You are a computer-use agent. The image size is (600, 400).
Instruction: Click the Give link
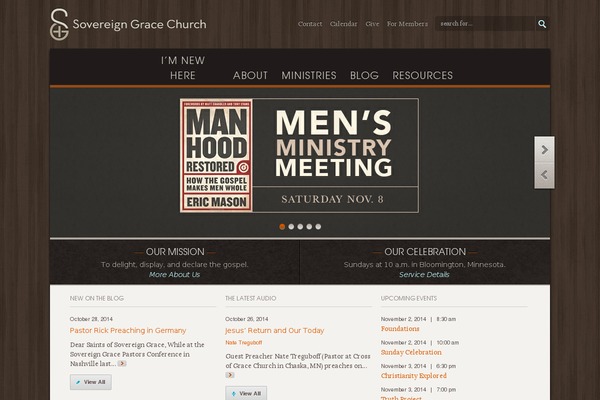point(372,24)
